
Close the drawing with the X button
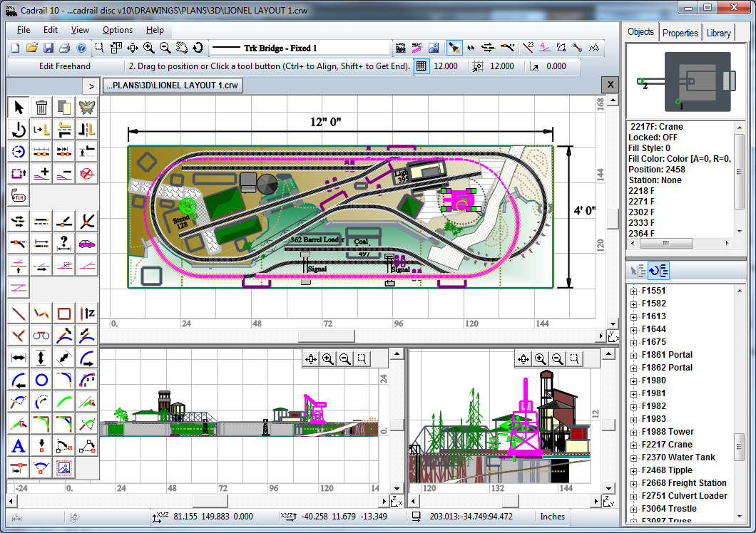[611, 85]
